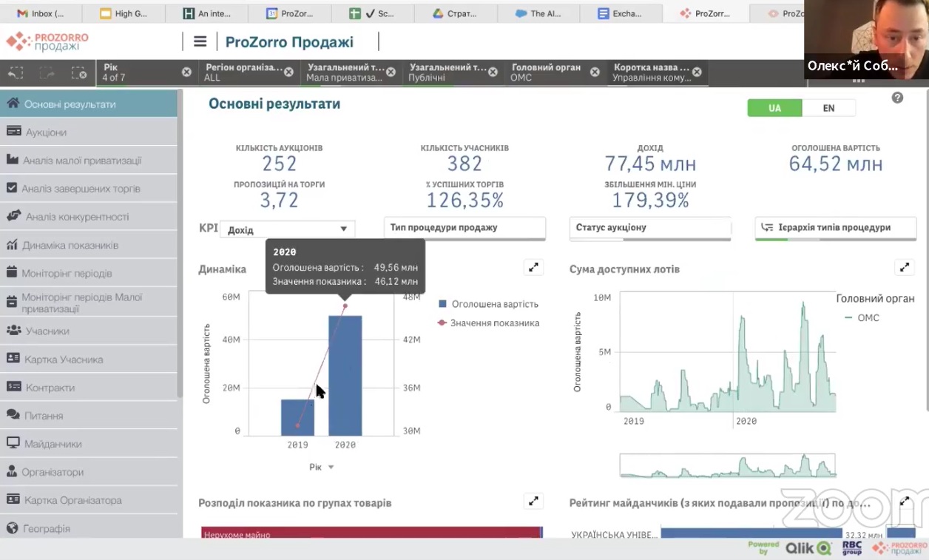Click the 2019 bar in Динаміка chart
929x560 pixels.
[x=297, y=418]
